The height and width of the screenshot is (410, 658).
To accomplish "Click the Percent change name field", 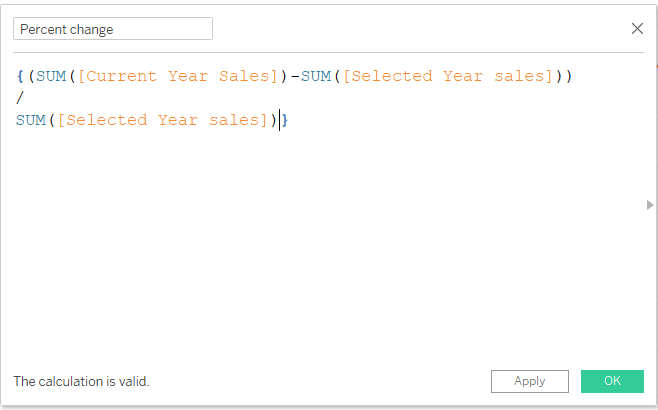I will coord(112,29).
